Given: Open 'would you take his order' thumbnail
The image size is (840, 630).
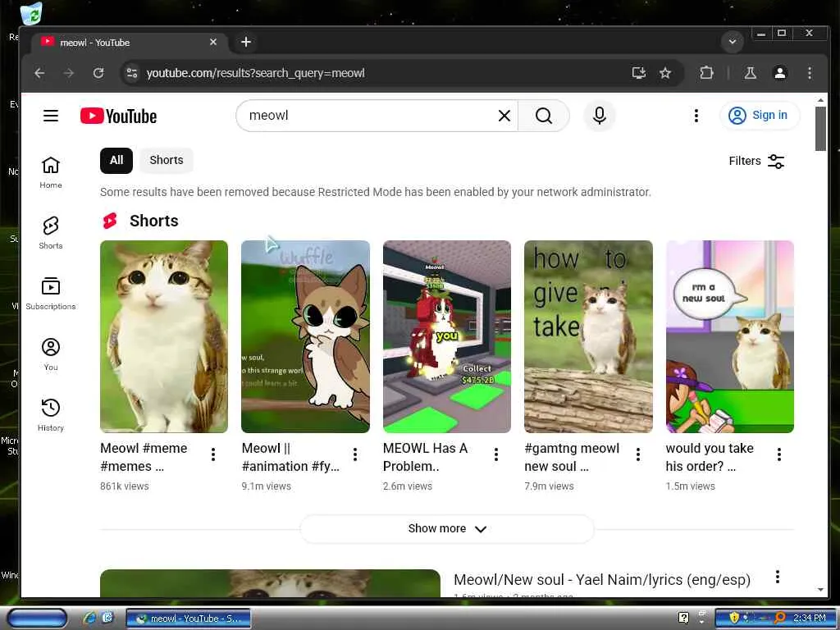Looking at the screenshot, I should click(729, 336).
